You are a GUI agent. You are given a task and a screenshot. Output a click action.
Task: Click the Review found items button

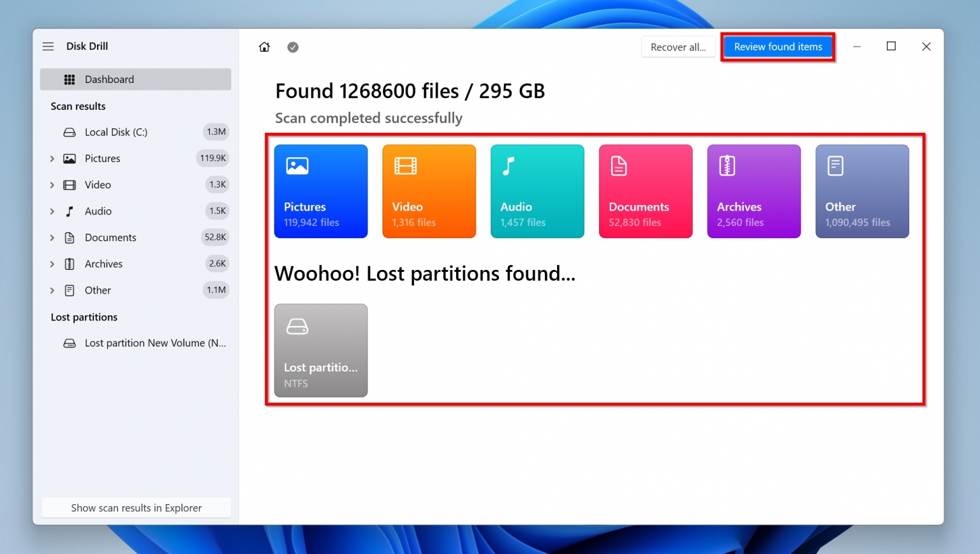coord(778,47)
